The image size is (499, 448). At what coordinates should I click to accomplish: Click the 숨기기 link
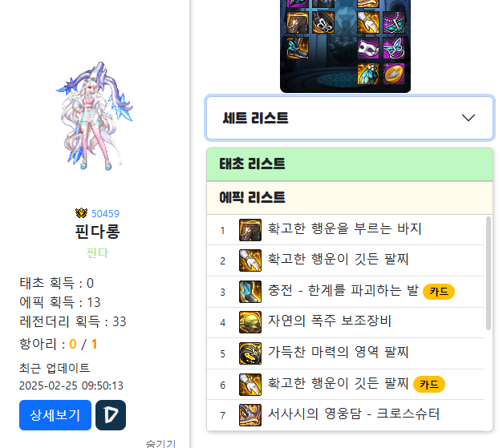[x=160, y=443]
